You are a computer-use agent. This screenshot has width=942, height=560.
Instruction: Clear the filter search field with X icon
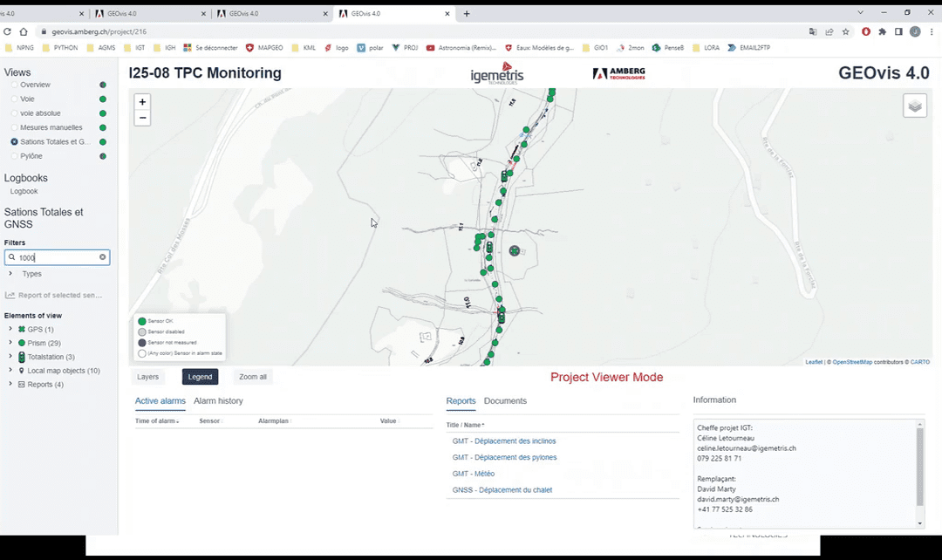click(x=102, y=257)
